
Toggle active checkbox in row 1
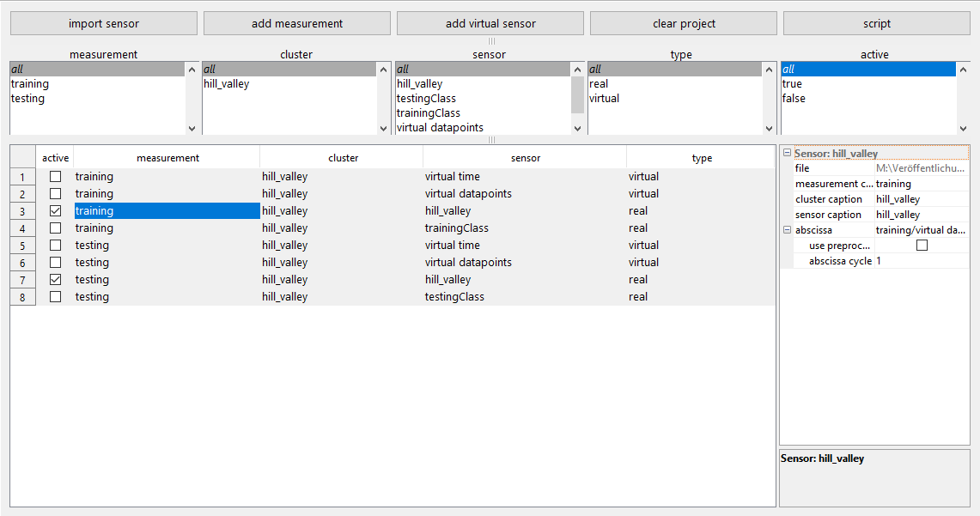pyautogui.click(x=55, y=177)
